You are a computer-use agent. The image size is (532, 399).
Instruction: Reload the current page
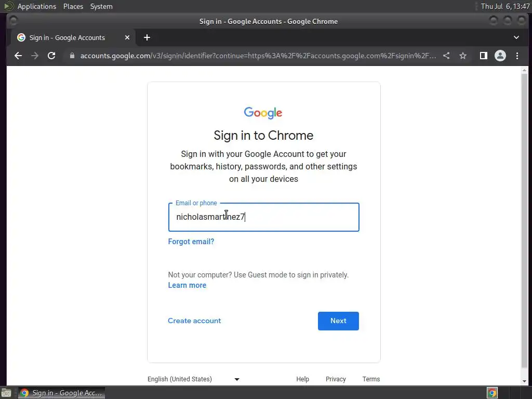(x=51, y=56)
